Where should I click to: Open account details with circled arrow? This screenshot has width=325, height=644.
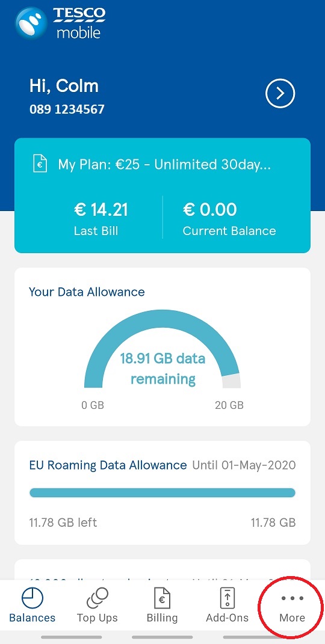280,94
